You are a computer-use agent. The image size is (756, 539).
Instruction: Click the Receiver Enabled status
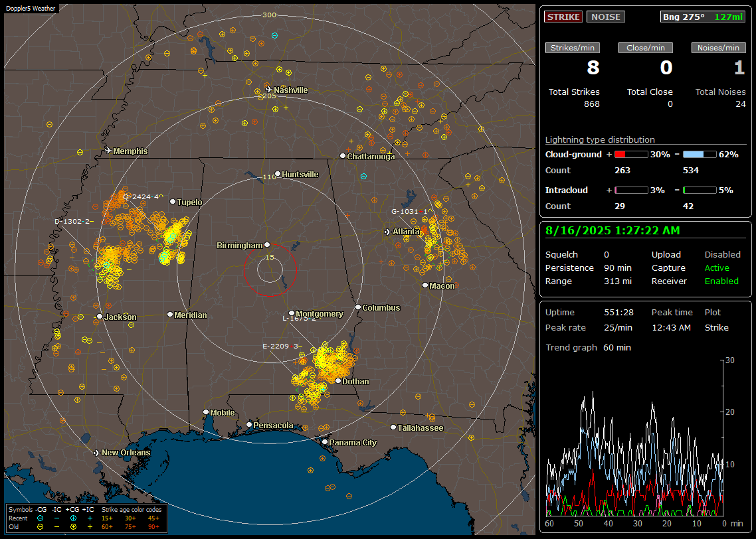(721, 281)
